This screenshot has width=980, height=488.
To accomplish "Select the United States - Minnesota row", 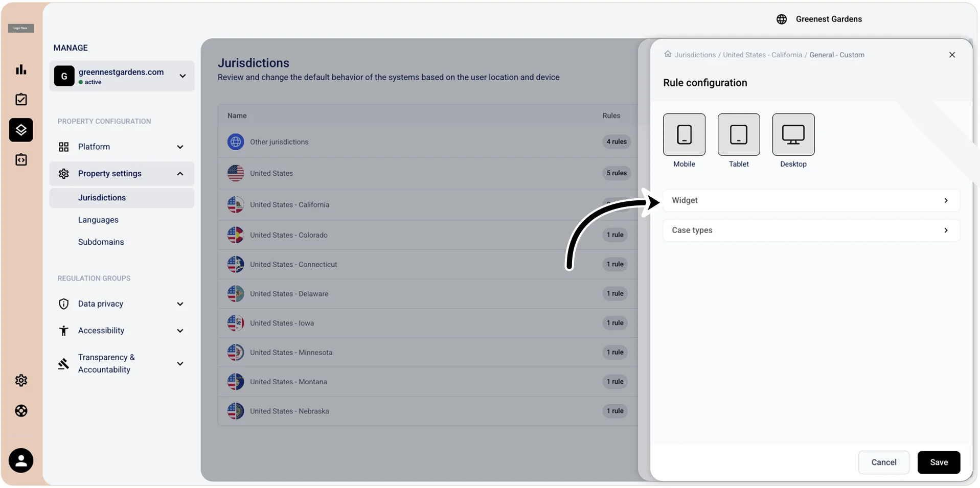I will pos(428,353).
